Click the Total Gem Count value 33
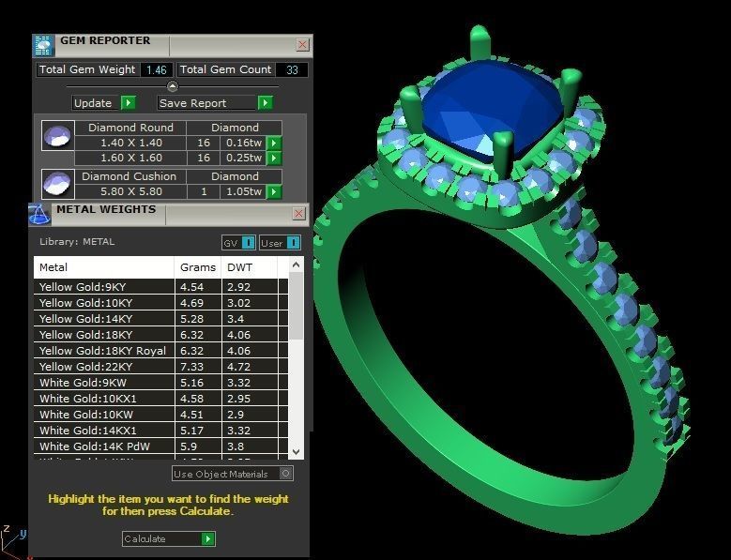This screenshot has width=731, height=560. [292, 70]
